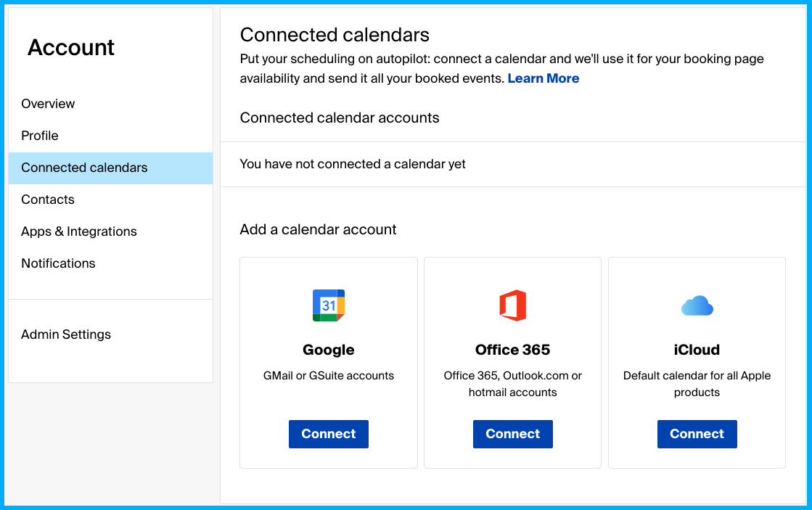Screen dimensions: 812x510
Task: Connect a Google calendar account
Action: (329, 434)
